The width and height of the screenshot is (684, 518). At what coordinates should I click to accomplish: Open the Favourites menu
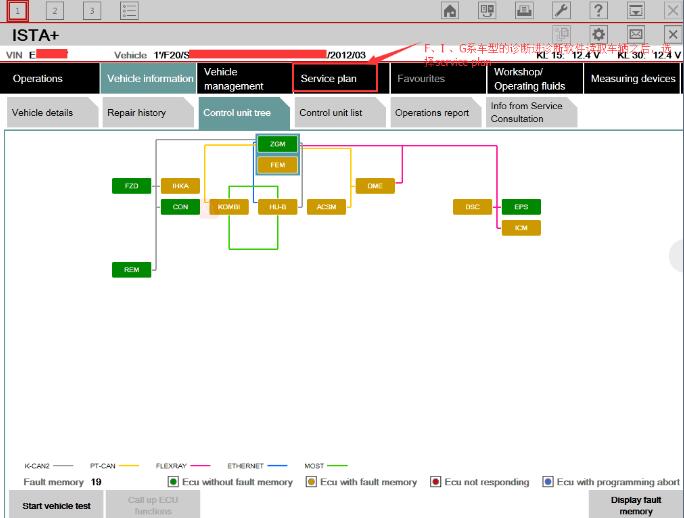[438, 79]
